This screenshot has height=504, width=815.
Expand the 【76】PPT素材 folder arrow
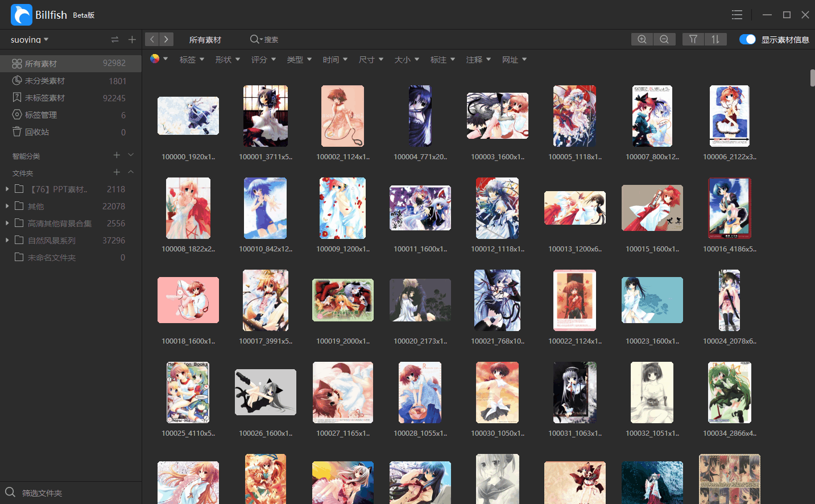[7, 189]
